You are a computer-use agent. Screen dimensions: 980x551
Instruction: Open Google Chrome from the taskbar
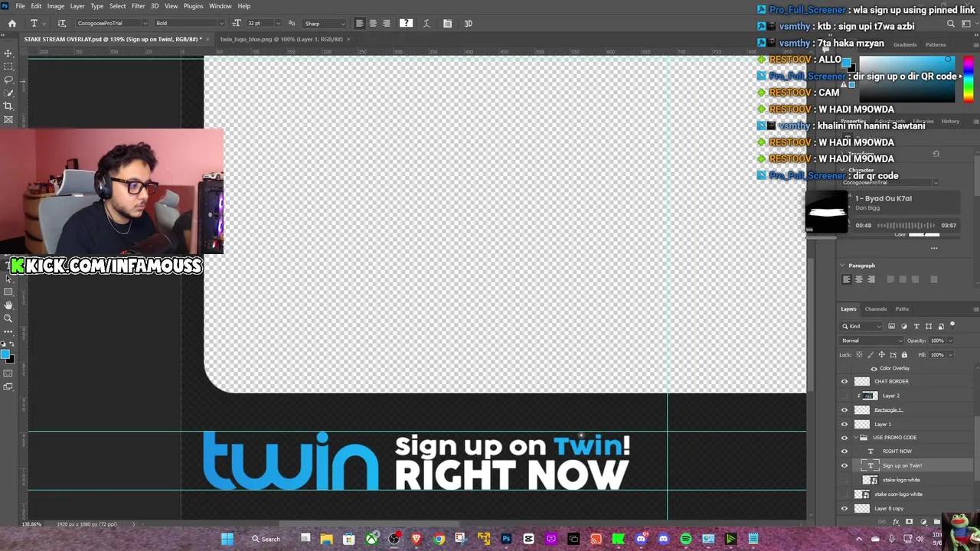point(439,539)
